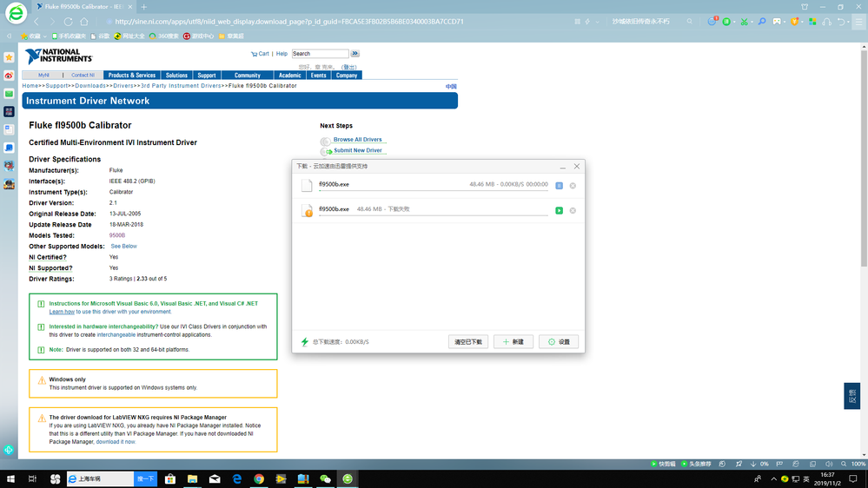Click the failed download file warning icon
The height and width of the screenshot is (488, 868).
click(x=307, y=211)
